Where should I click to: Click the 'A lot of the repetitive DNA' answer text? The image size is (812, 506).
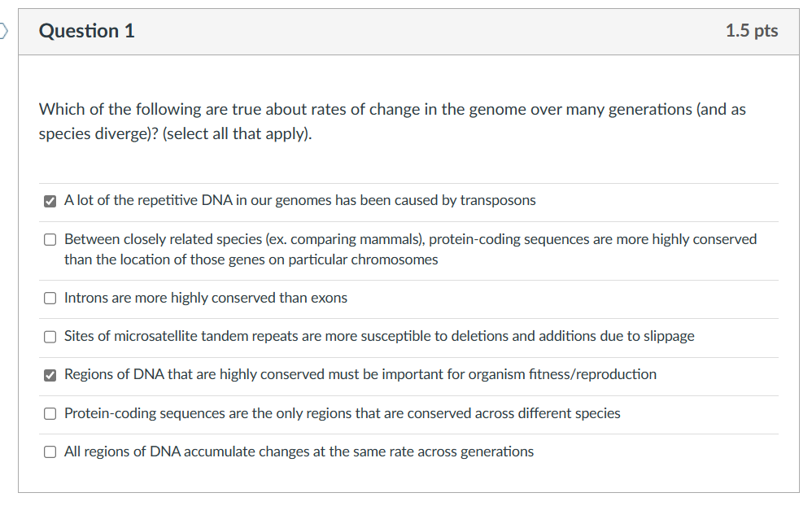click(x=299, y=200)
